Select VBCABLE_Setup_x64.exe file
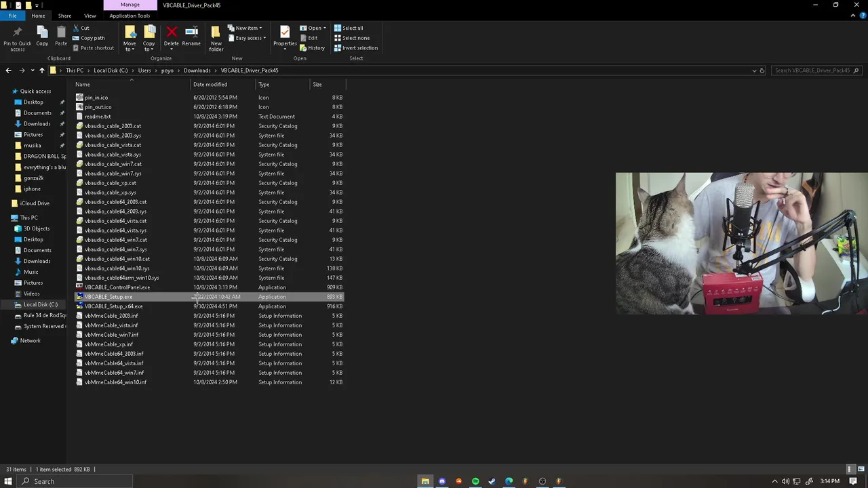The height and width of the screenshot is (488, 868). (x=113, y=306)
